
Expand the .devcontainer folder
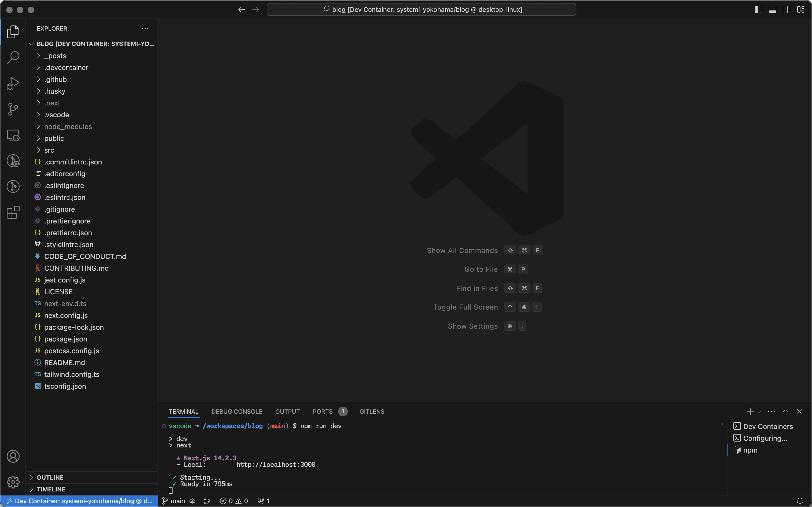coord(92,67)
